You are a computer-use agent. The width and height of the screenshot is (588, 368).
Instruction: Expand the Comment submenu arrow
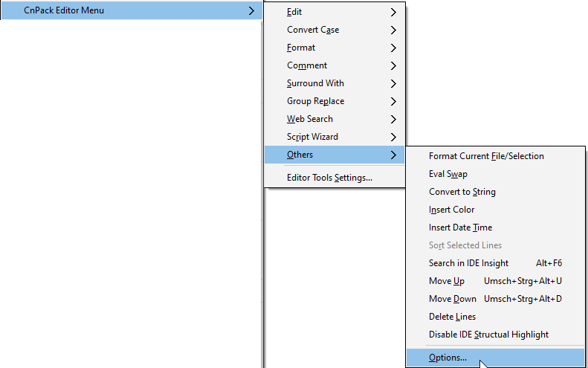click(393, 65)
